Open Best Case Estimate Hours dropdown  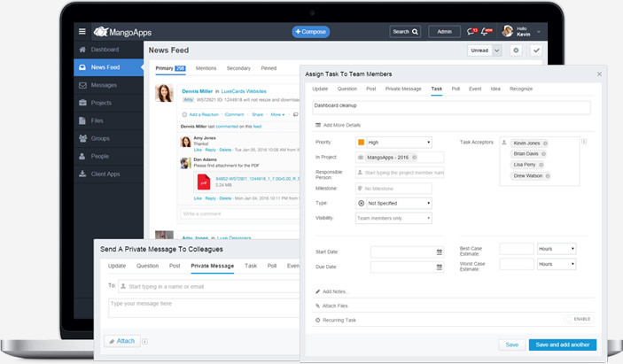pos(557,249)
